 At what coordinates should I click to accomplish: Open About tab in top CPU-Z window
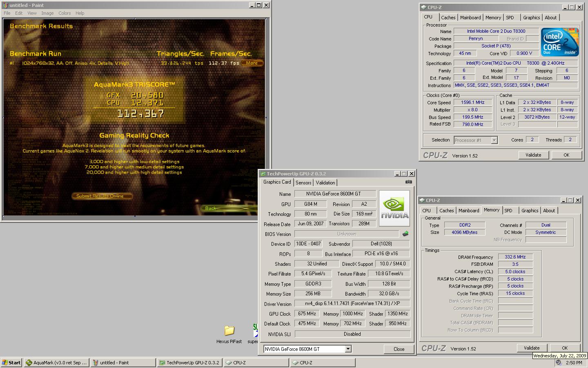pos(550,18)
